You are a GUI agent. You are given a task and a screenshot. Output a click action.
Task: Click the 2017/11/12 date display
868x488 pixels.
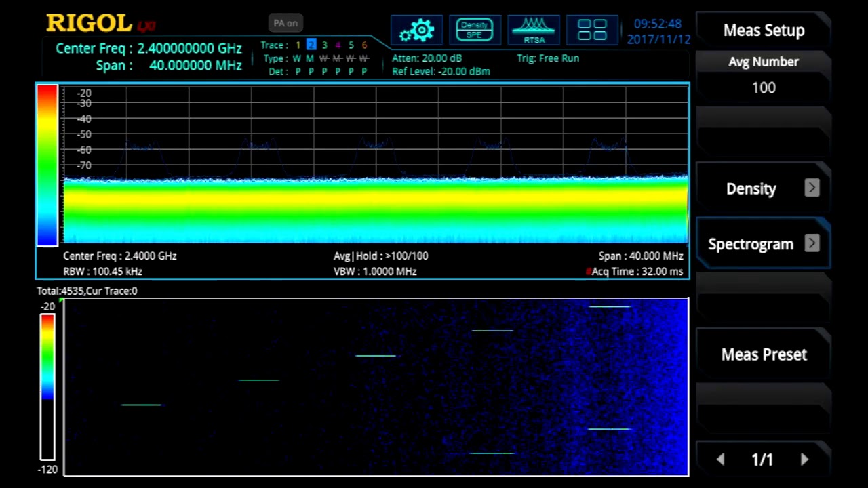[x=659, y=39]
